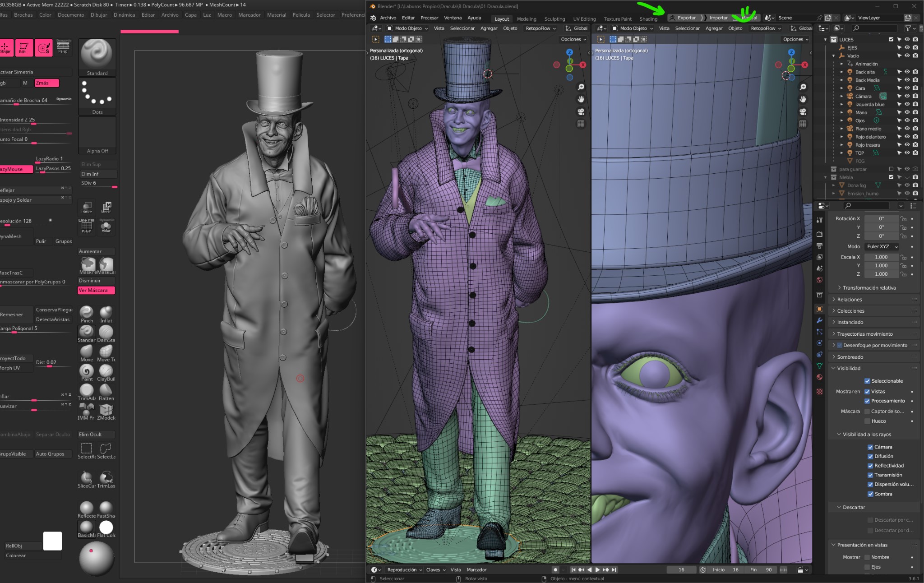
Task: Open the Claves dropdown in timeline
Action: 436,569
